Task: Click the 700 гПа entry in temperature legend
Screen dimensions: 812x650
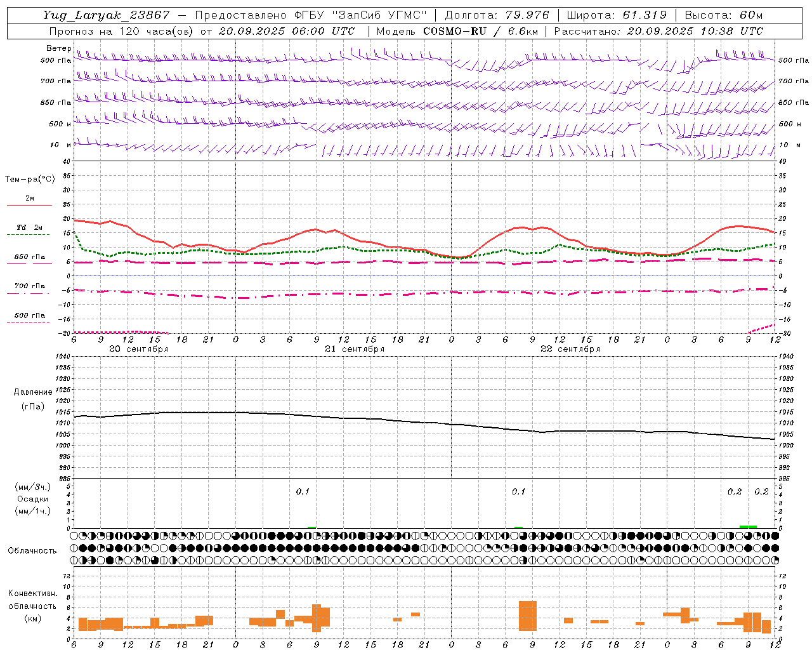Action: (30, 286)
